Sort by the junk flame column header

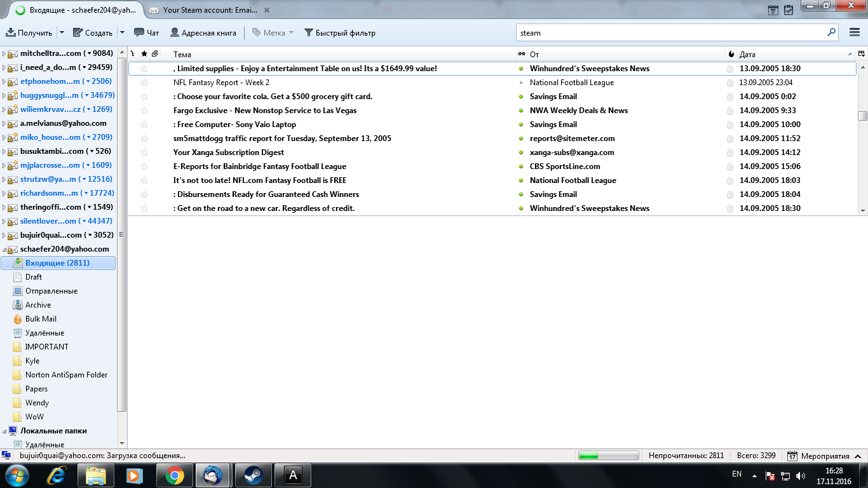point(731,54)
